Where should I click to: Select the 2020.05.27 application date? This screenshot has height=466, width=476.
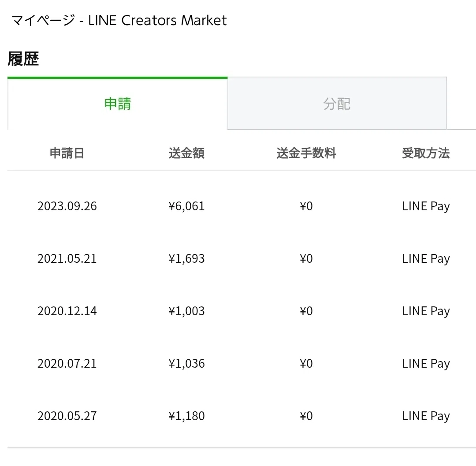tap(67, 416)
